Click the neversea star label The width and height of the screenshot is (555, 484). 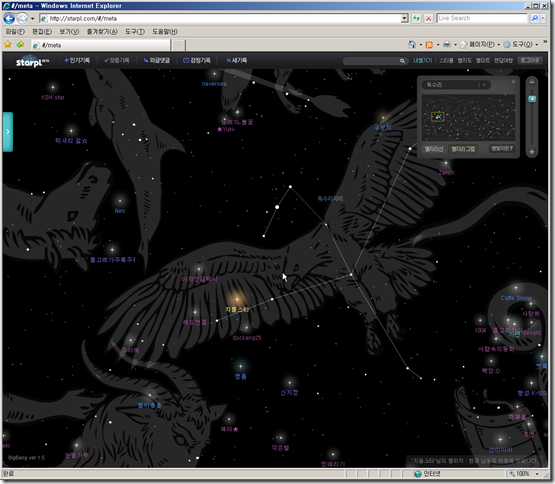214,84
